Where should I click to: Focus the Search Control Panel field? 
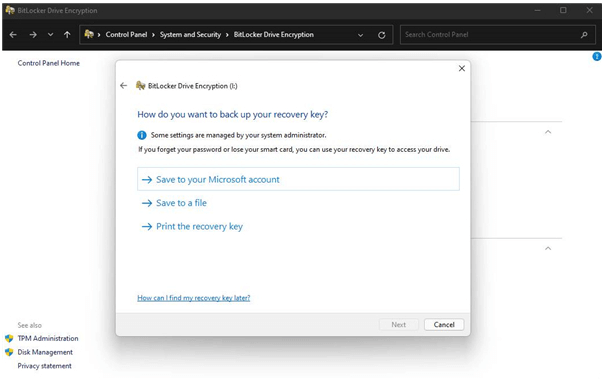tap(498, 35)
